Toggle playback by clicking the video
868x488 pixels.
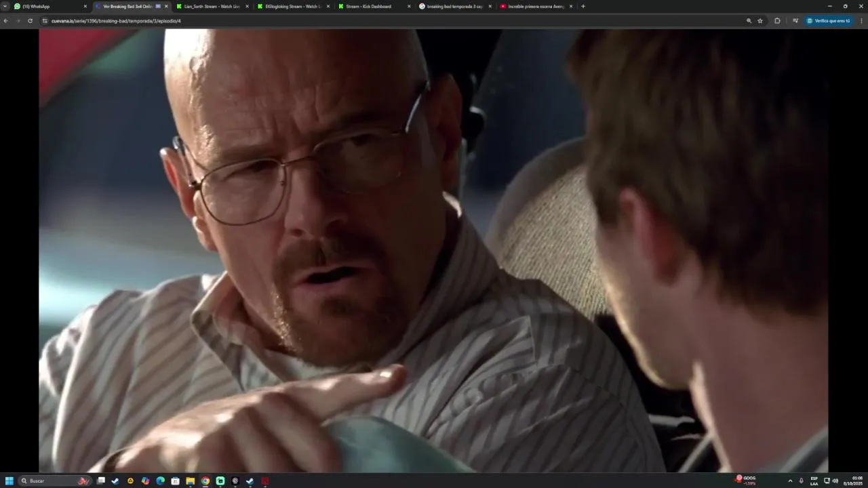pos(433,250)
